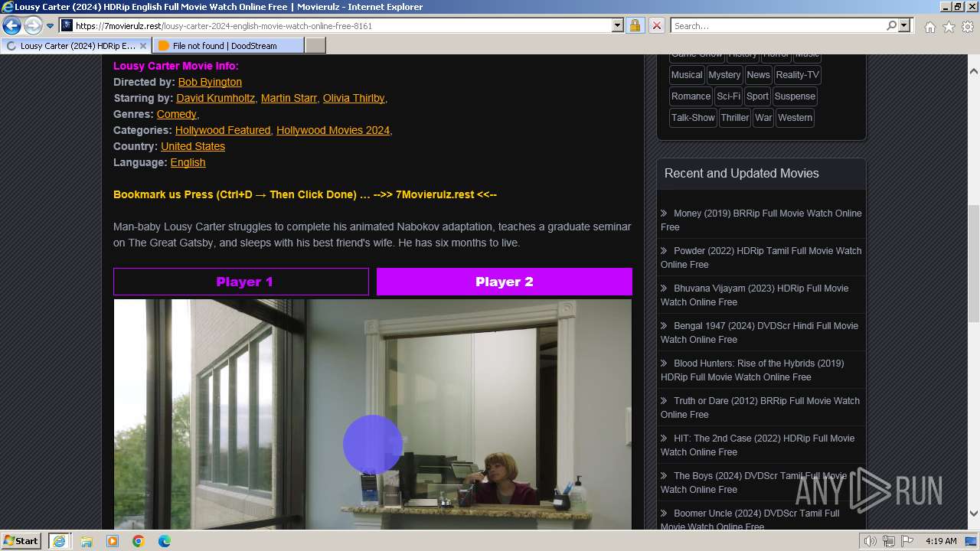Select the Musical genre tag

click(687, 75)
